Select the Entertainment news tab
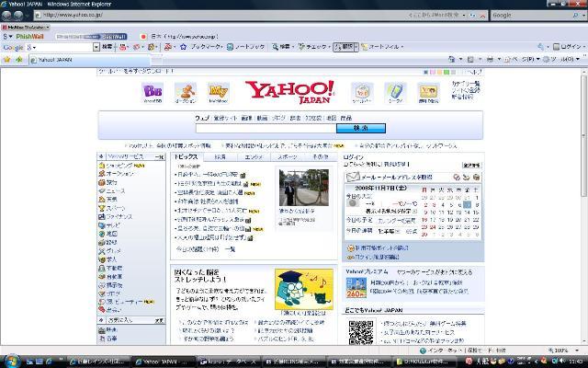 pos(254,157)
